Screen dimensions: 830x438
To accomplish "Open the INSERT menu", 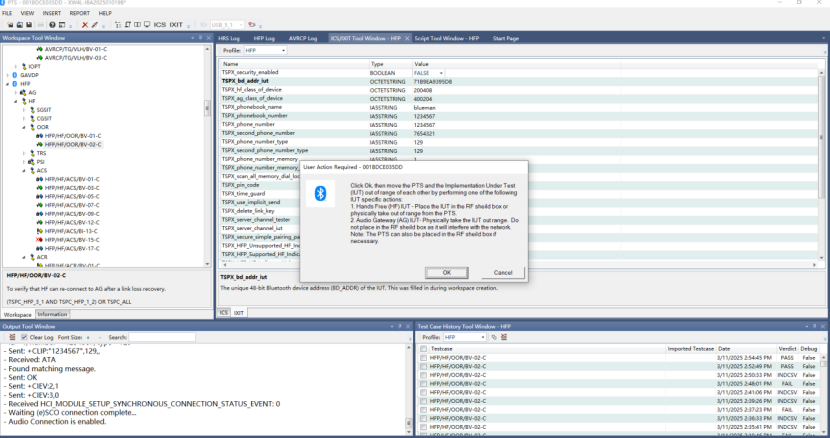I will pos(51,13).
